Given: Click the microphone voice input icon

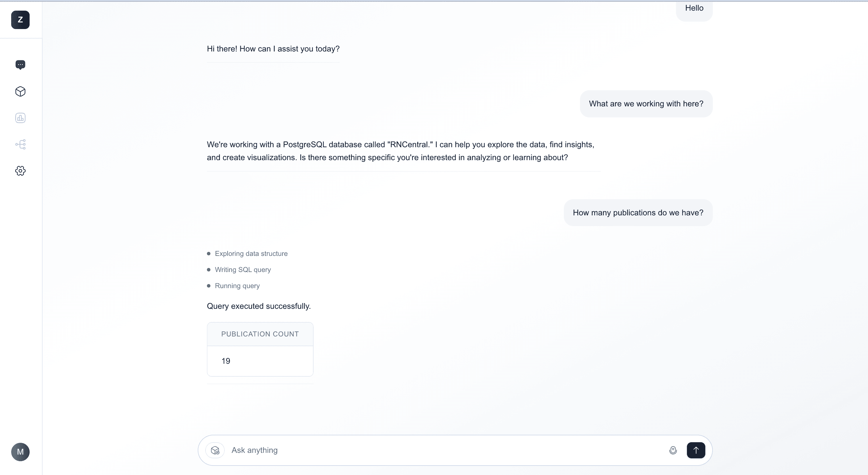Looking at the screenshot, I should (673, 450).
